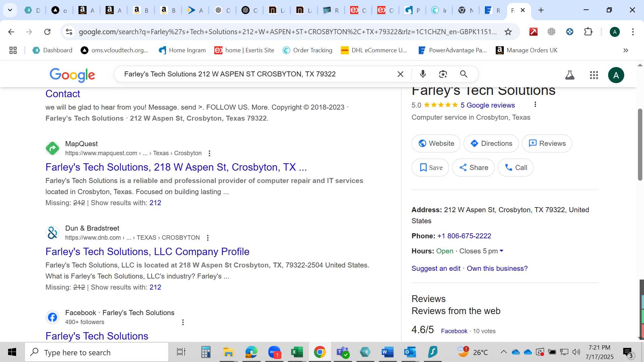Image resolution: width=644 pixels, height=362 pixels.
Task: Open the tab search dropdown
Action: [10, 10]
